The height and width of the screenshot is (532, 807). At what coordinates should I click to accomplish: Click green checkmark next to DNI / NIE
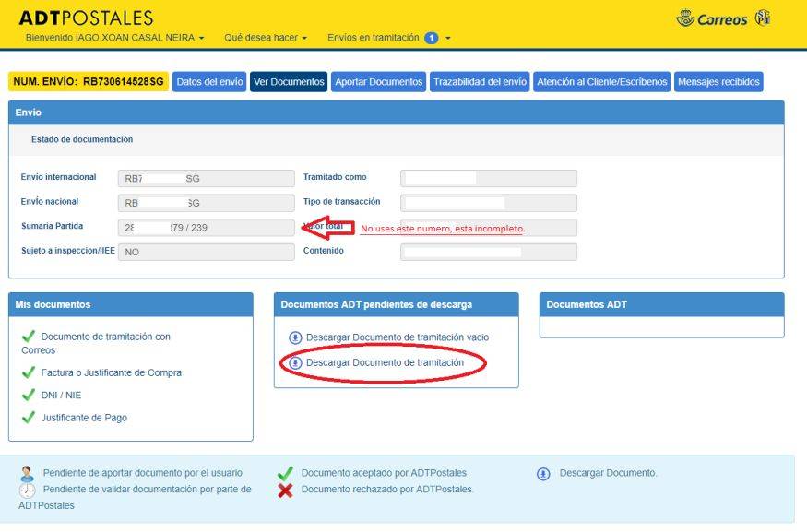(x=29, y=395)
